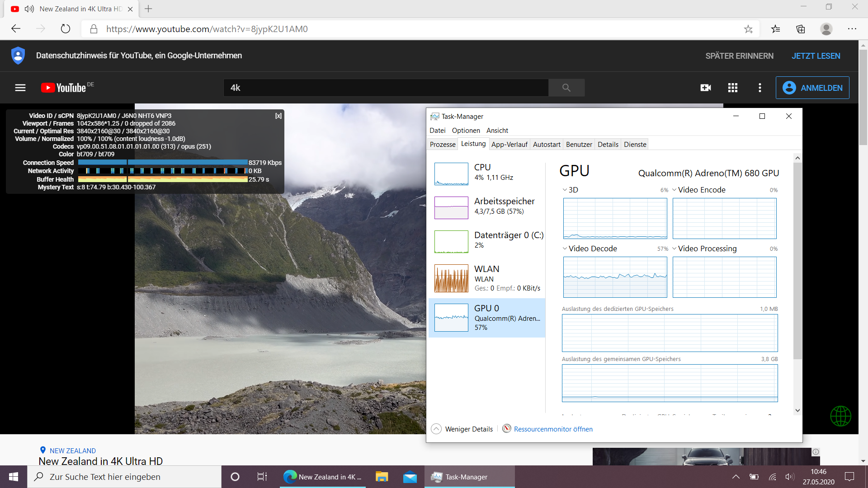Viewport: 868px width, 488px height.
Task: Open YouTube settings three-dot menu
Action: (760, 88)
